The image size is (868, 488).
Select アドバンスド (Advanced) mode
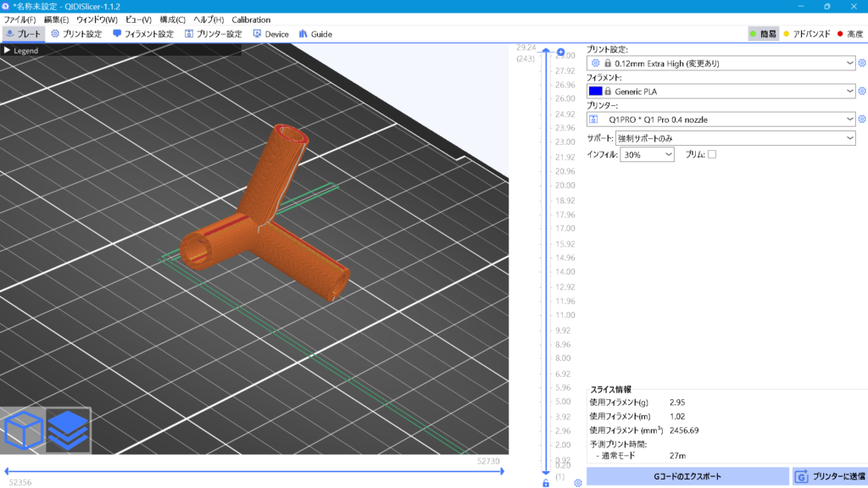point(806,34)
